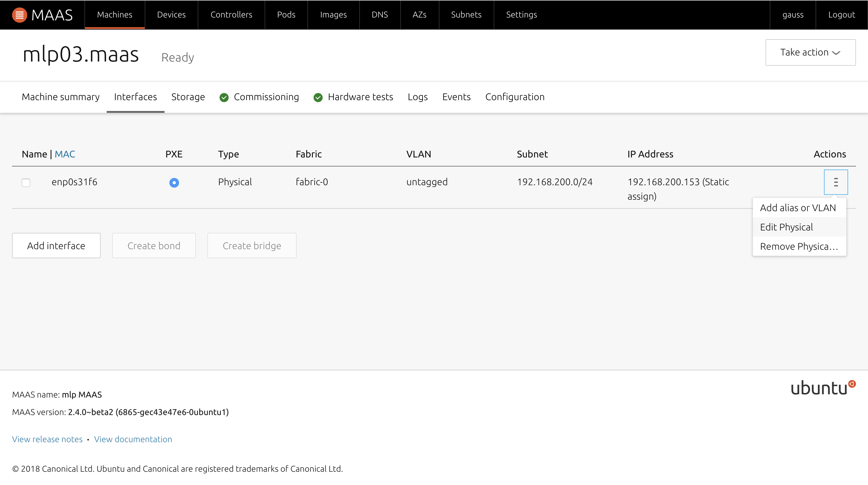Open the MAAS hamburger menu icon
The height and width of the screenshot is (485, 868).
click(20, 14)
